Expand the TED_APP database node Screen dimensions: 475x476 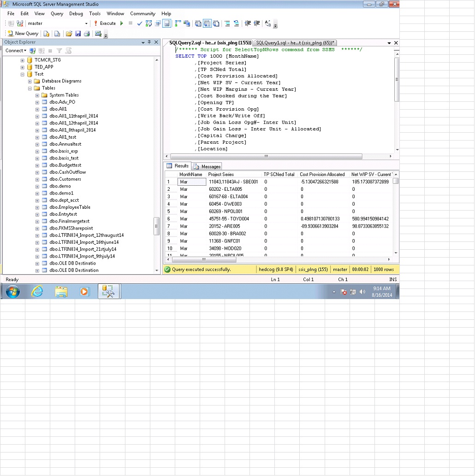(x=23, y=67)
